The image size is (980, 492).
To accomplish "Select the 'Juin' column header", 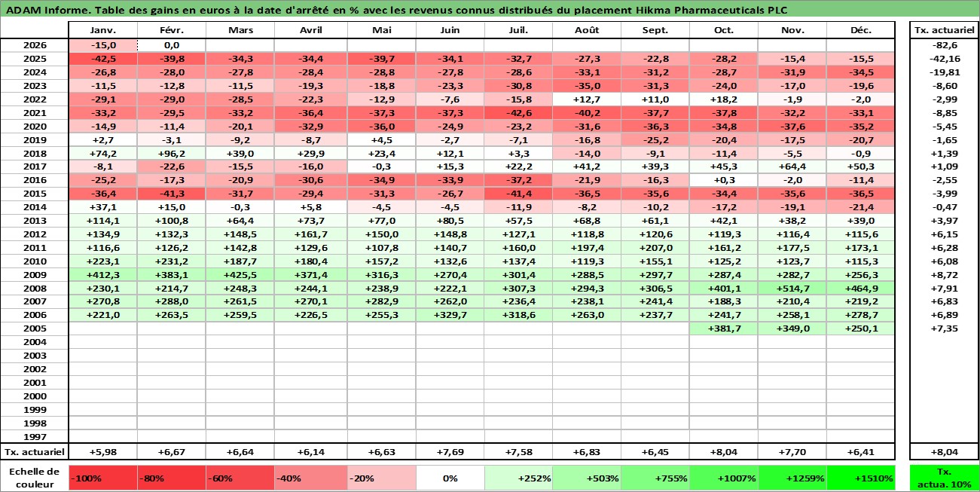I will [x=450, y=30].
